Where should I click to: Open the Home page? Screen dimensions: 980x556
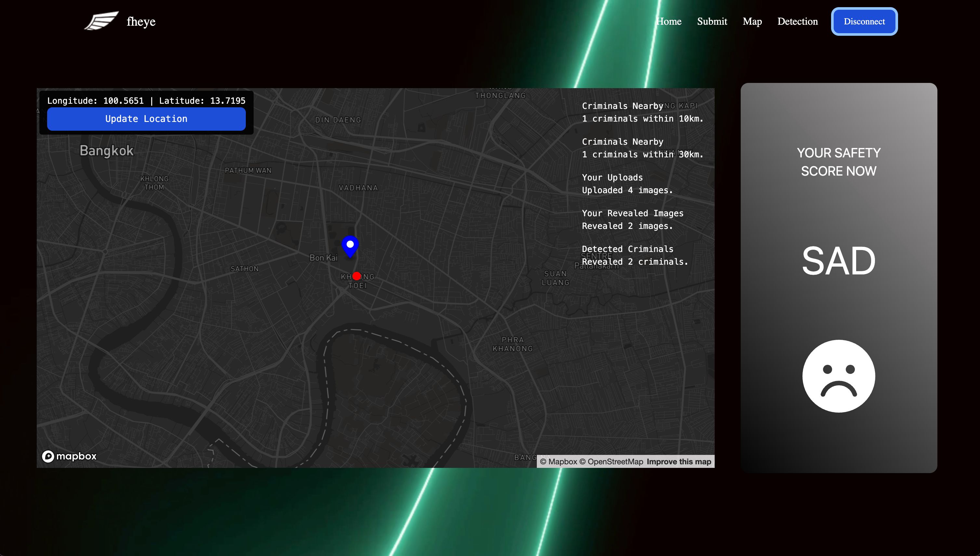[669, 21]
